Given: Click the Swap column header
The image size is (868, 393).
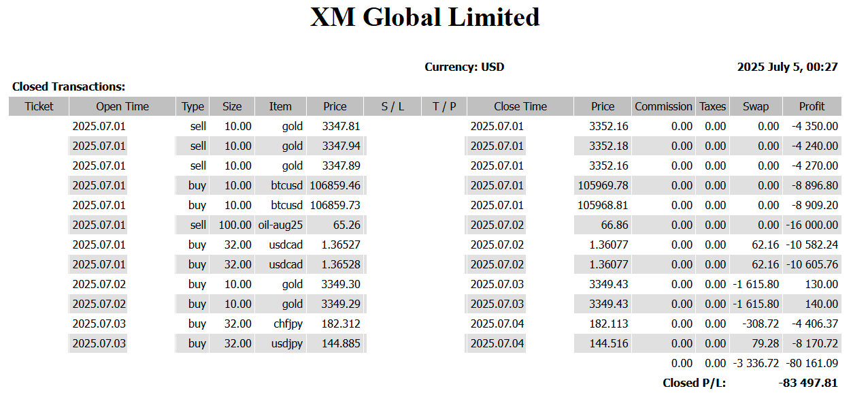Looking at the screenshot, I should point(756,106).
